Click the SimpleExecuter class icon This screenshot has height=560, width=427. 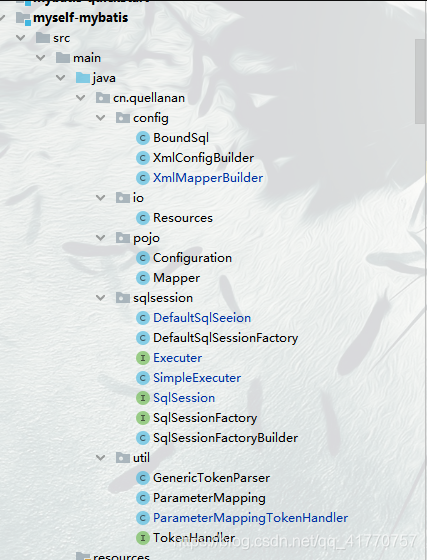143,378
